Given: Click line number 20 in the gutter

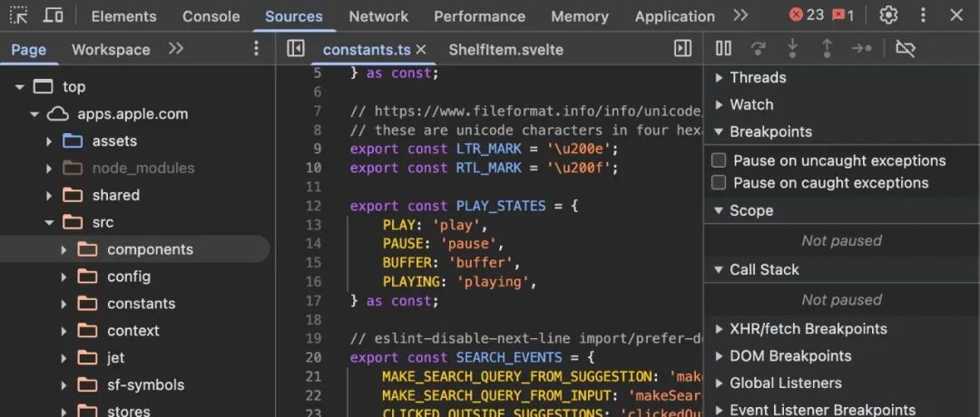Looking at the screenshot, I should coord(313,358).
